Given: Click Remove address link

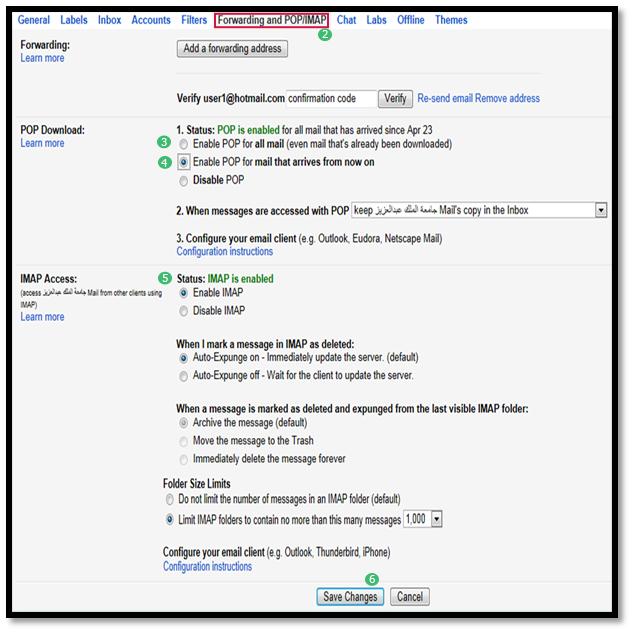Looking at the screenshot, I should [507, 98].
